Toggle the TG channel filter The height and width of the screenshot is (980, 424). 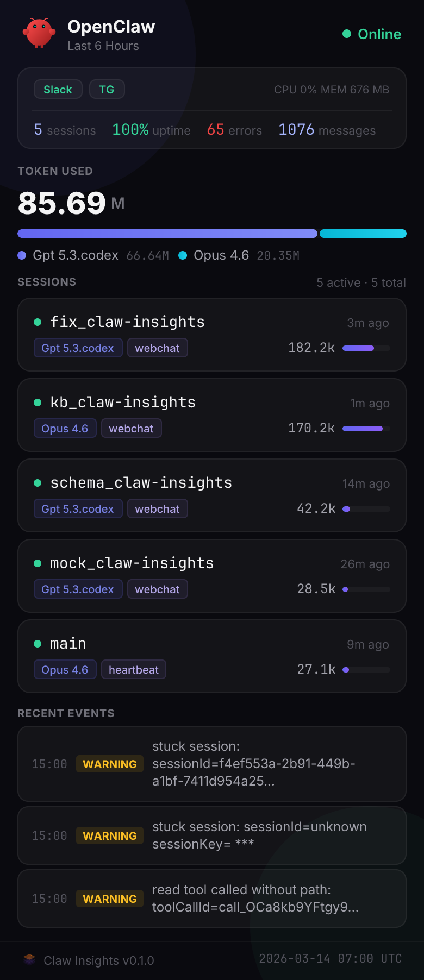point(107,89)
